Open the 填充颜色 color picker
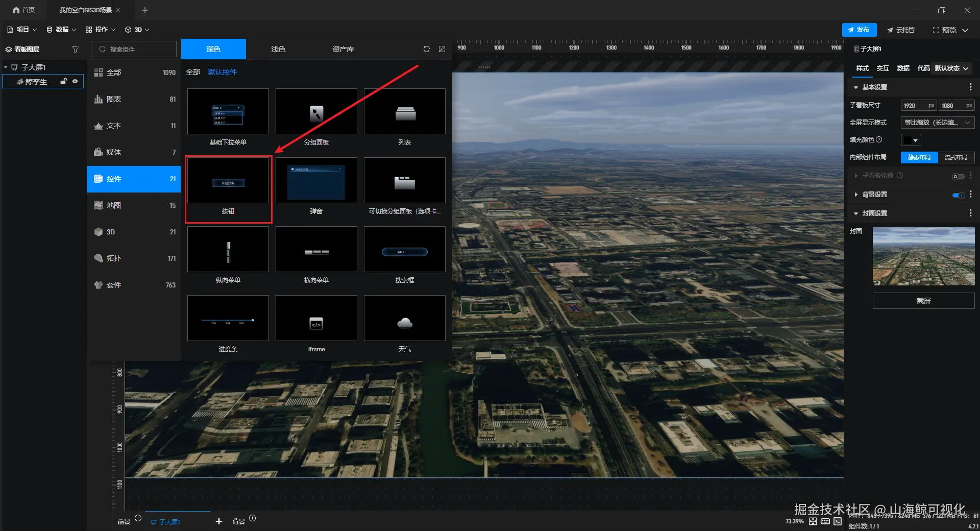980x531 pixels. point(911,140)
